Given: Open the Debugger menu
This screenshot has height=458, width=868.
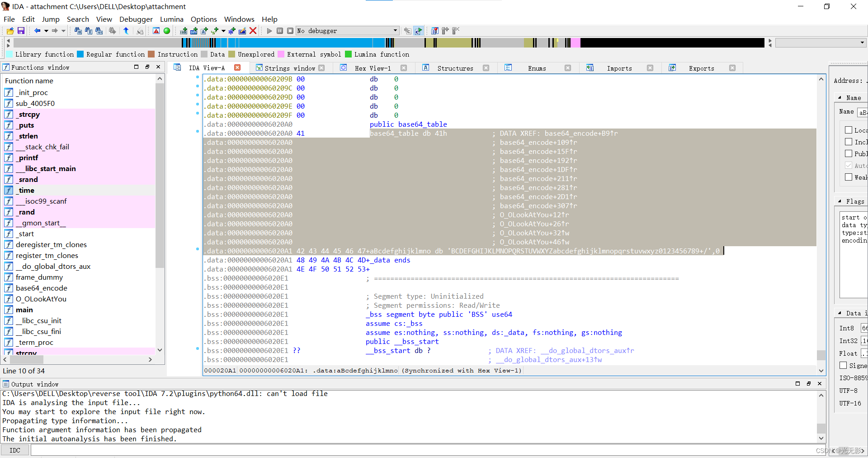Looking at the screenshot, I should point(136,19).
